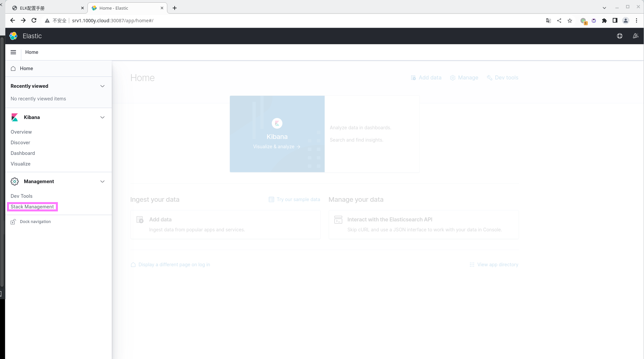This screenshot has width=644, height=359.
Task: Toggle the hamburger navigation menu
Action: [x=13, y=52]
